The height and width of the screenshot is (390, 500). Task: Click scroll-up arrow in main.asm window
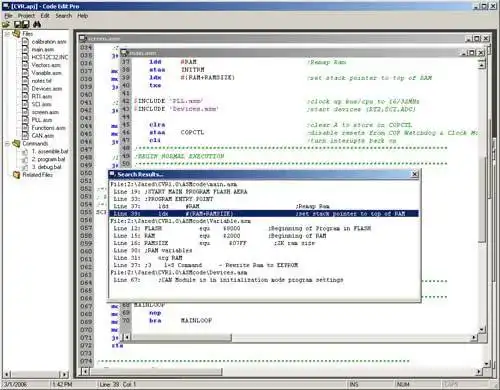[481, 64]
